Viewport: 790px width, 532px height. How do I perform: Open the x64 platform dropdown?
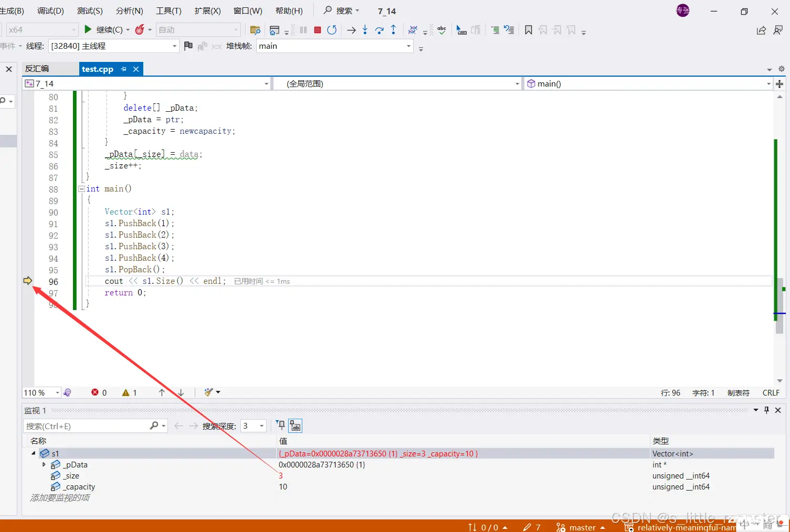[42, 30]
